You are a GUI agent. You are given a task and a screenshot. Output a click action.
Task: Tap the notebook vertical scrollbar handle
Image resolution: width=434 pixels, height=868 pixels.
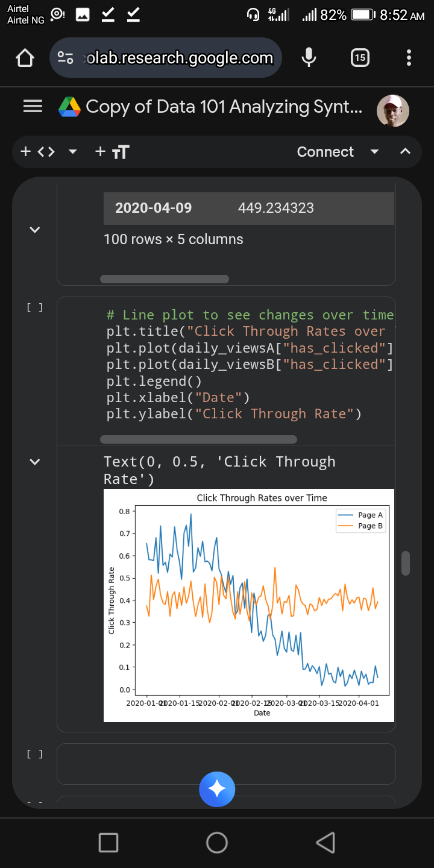click(x=406, y=563)
